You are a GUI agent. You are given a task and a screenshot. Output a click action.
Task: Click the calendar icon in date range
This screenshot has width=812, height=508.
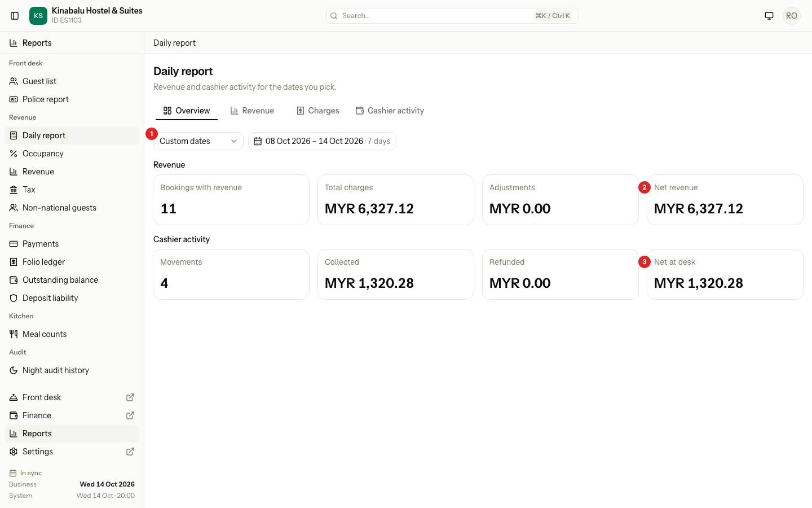coord(258,141)
